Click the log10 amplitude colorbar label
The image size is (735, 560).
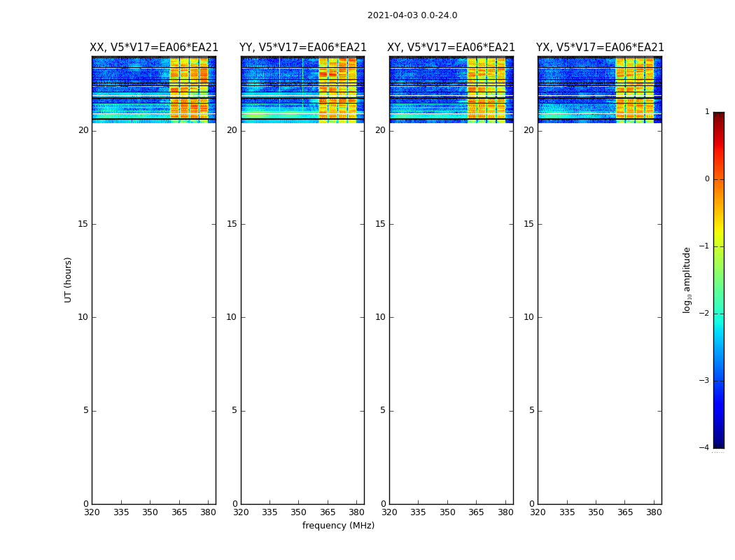pos(687,280)
